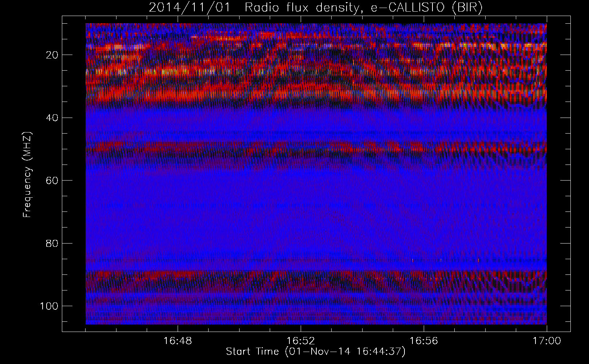Click the 16:48 time tick label
This screenshot has width=589, height=364.
(x=178, y=341)
